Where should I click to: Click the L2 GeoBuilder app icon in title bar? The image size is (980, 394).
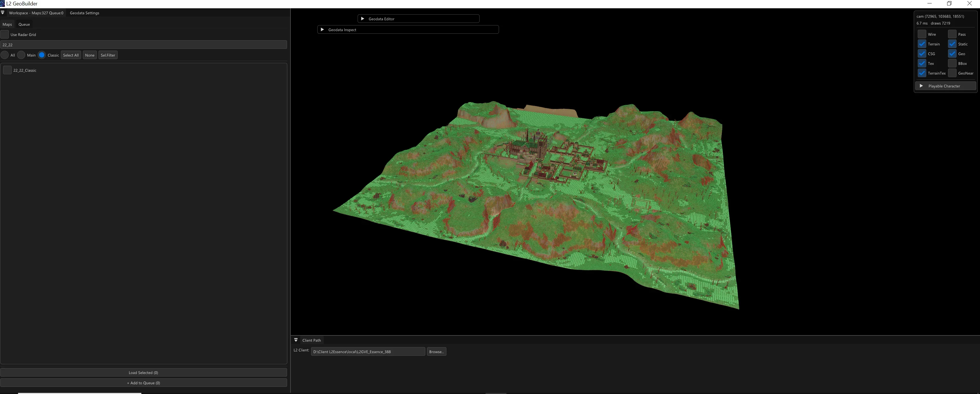point(2,3)
